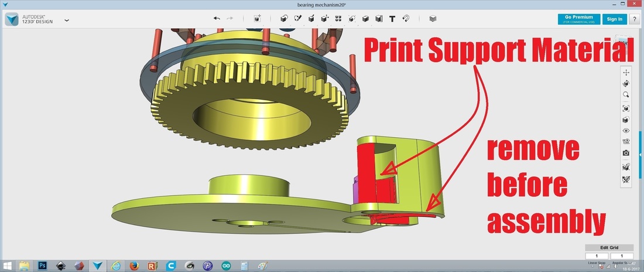
Task: Click the Autodesk 123D Design logo
Action: click(x=12, y=19)
